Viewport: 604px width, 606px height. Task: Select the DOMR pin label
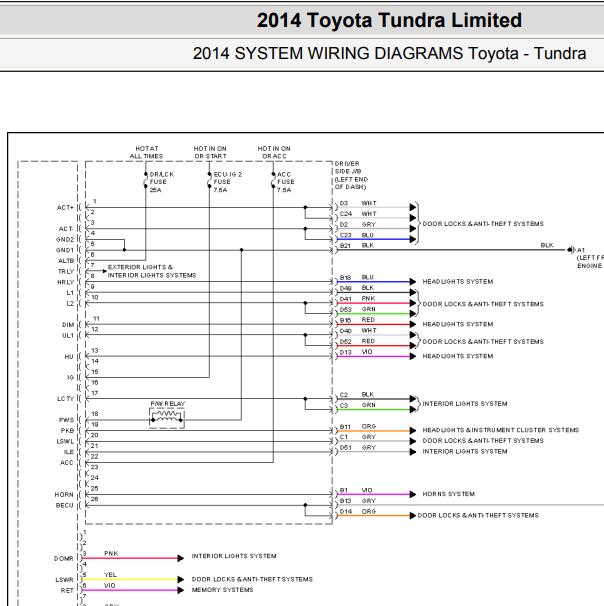click(x=63, y=558)
